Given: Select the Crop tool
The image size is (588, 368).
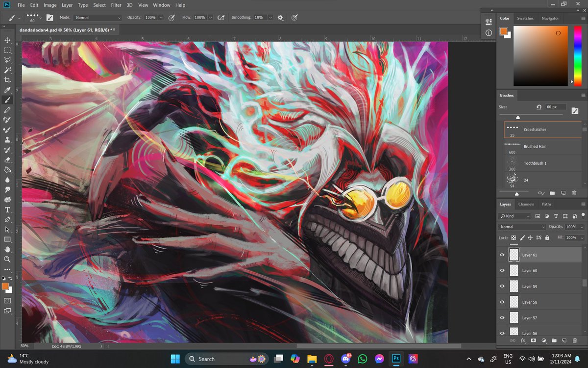Looking at the screenshot, I should [x=7, y=80].
